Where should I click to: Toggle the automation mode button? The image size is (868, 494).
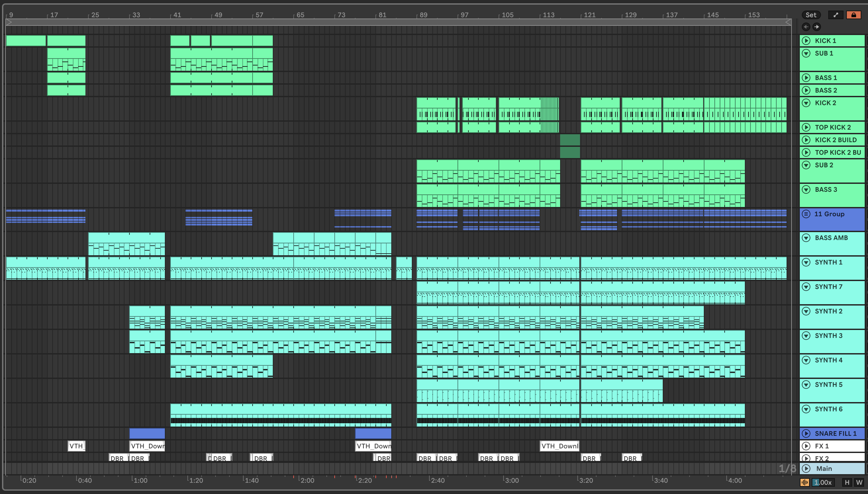(x=836, y=15)
